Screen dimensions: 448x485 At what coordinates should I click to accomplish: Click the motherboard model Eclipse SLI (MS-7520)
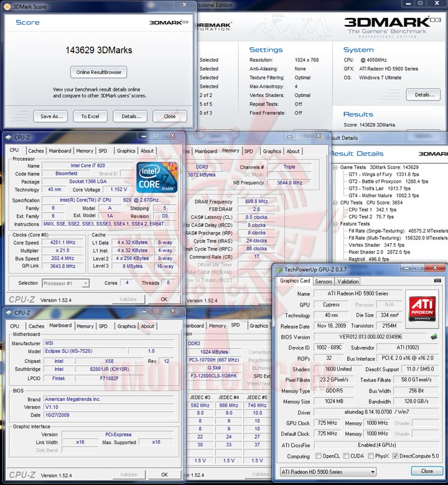pyautogui.click(x=85, y=351)
